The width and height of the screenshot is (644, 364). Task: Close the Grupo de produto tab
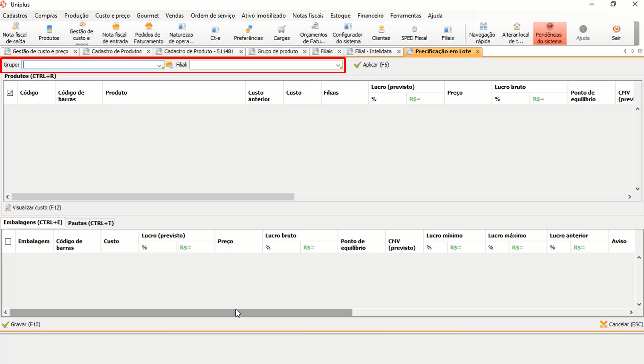pyautogui.click(x=304, y=52)
